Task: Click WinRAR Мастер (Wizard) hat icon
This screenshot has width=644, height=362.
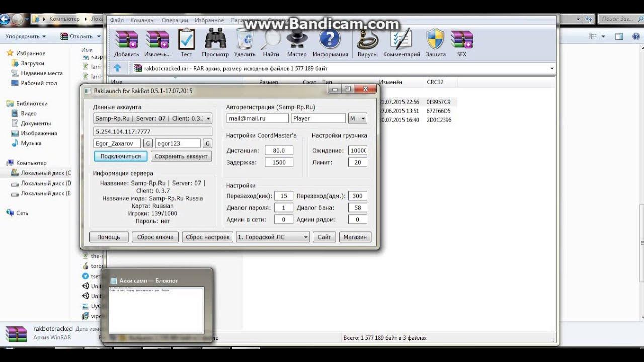Action: tap(297, 40)
